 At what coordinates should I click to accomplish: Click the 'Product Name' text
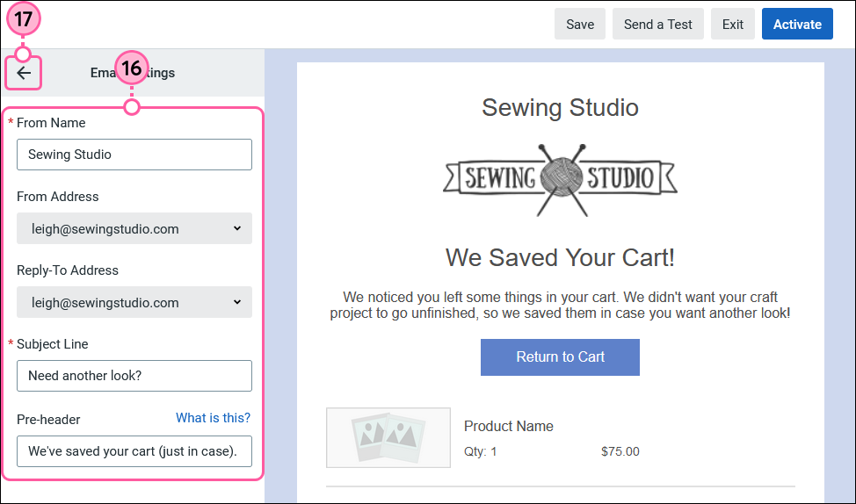coord(509,426)
